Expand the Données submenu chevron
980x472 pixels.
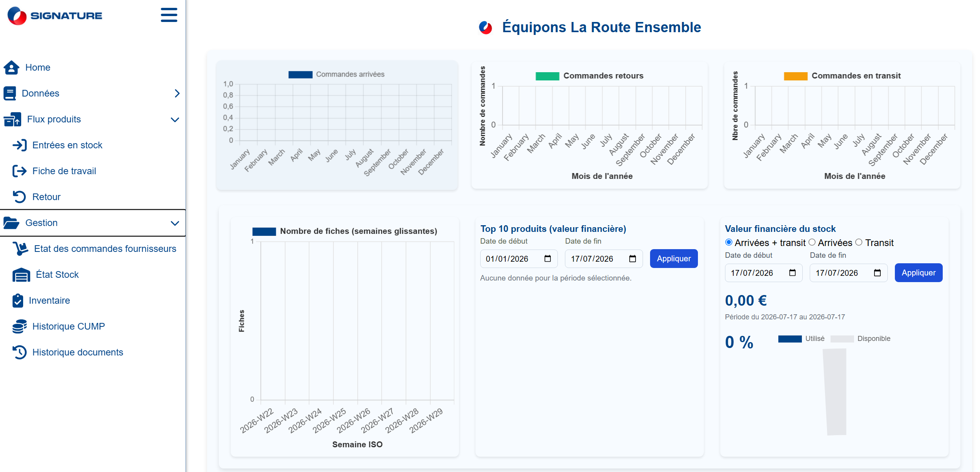[x=177, y=93]
